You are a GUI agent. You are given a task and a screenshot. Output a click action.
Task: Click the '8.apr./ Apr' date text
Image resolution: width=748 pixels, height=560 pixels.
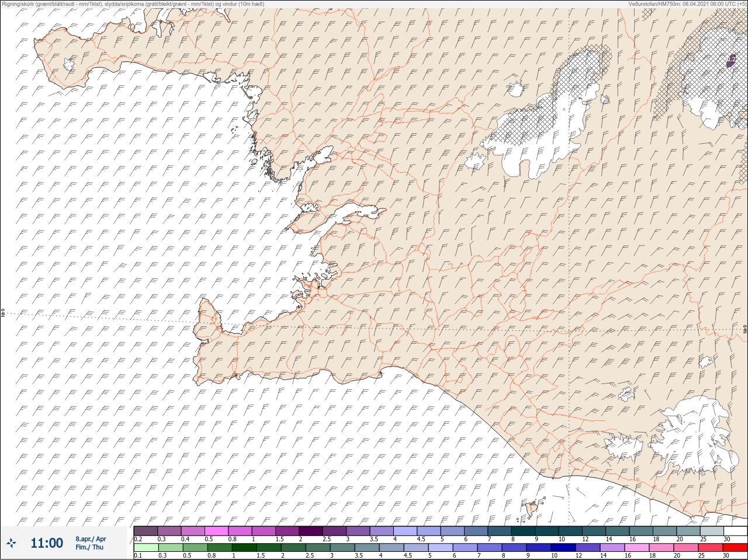pos(91,539)
